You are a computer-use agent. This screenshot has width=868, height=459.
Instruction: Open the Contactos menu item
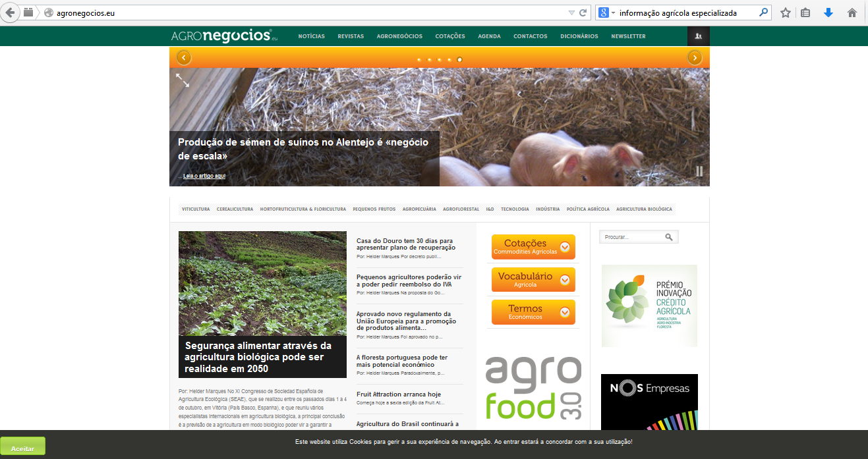coord(531,36)
